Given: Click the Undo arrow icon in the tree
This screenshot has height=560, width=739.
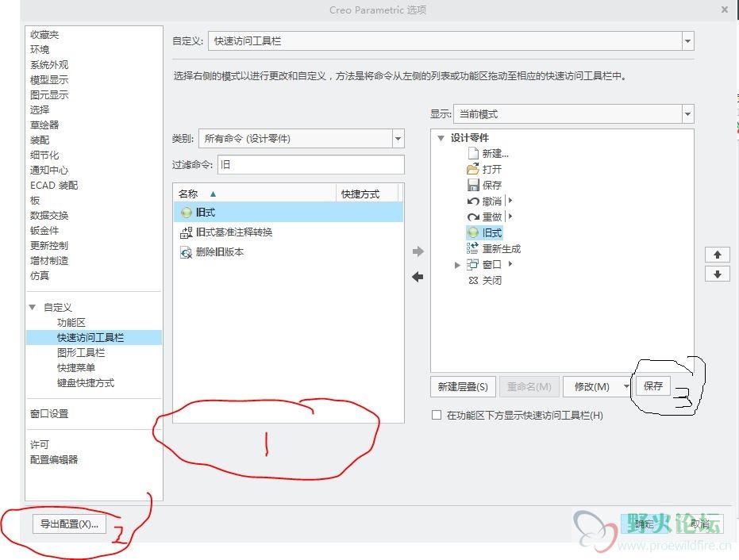Looking at the screenshot, I should coord(473,201).
